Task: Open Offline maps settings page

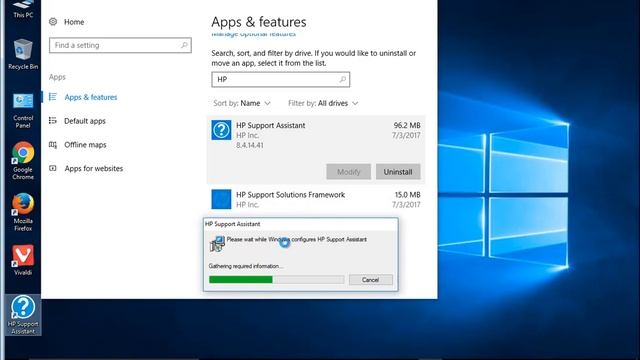Action: (x=85, y=144)
